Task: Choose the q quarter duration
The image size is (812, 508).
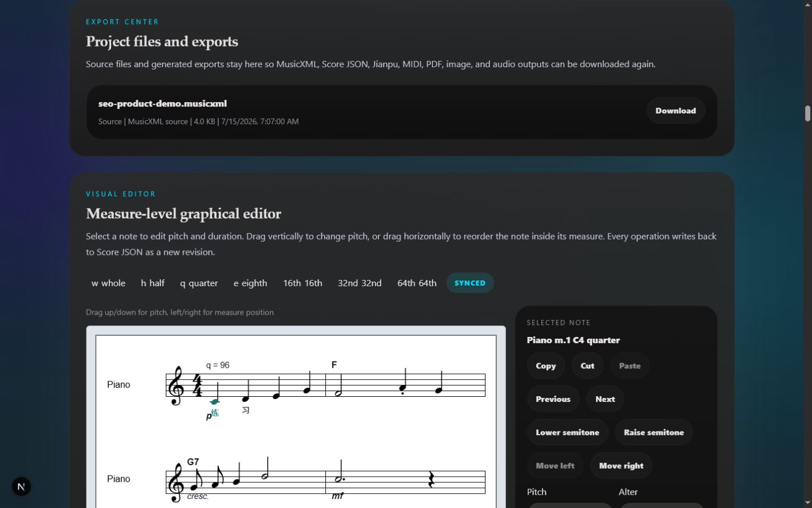Action: 199,283
